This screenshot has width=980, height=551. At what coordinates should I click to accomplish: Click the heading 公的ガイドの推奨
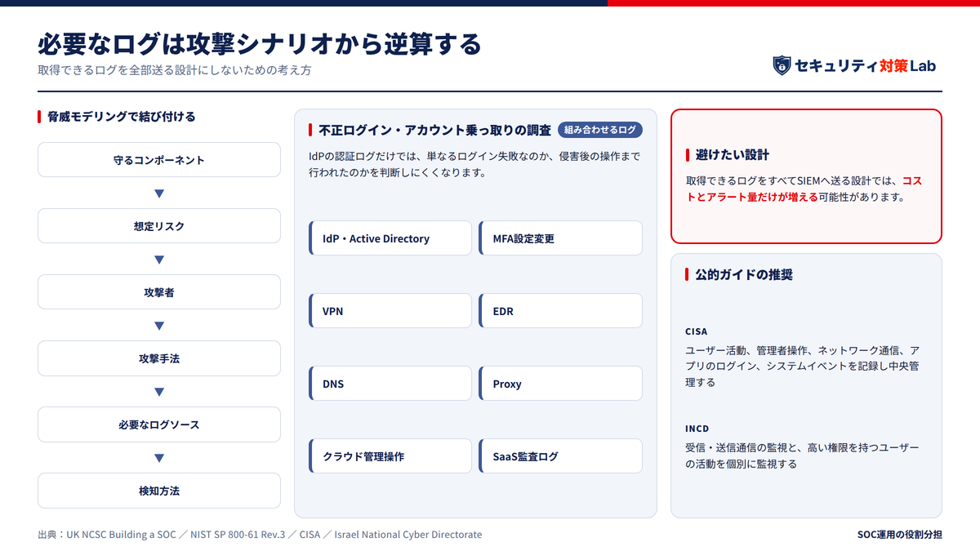pyautogui.click(x=743, y=275)
